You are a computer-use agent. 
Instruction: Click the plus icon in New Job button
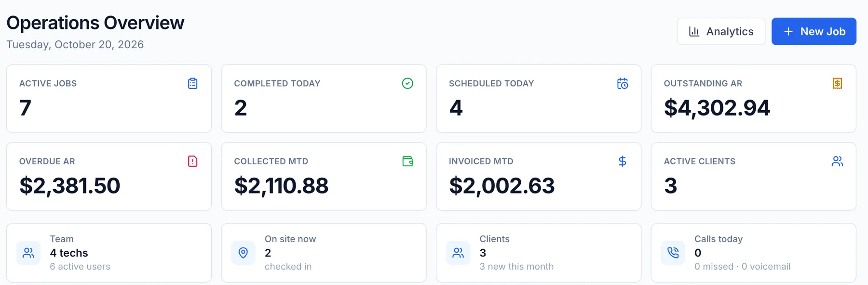[788, 31]
